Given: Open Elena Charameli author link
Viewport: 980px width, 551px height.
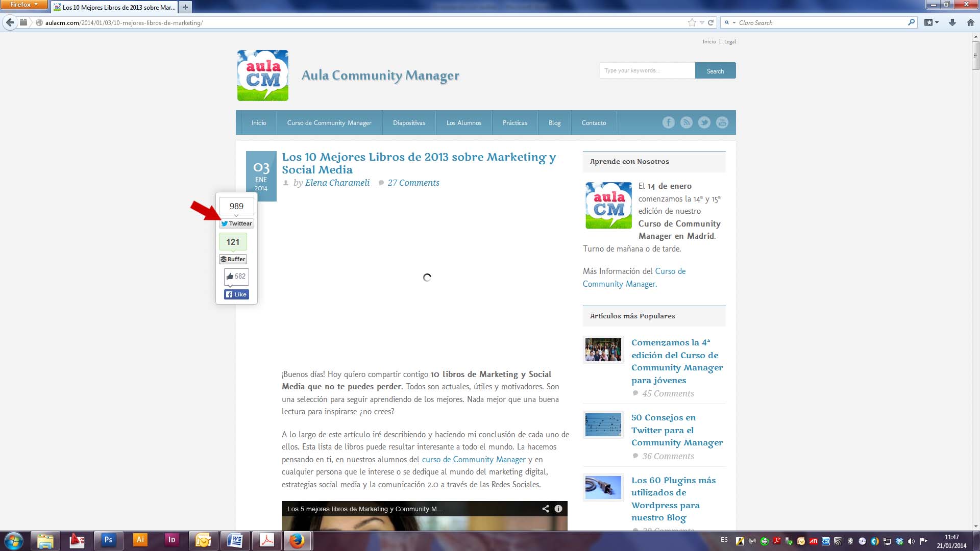Looking at the screenshot, I should (337, 183).
